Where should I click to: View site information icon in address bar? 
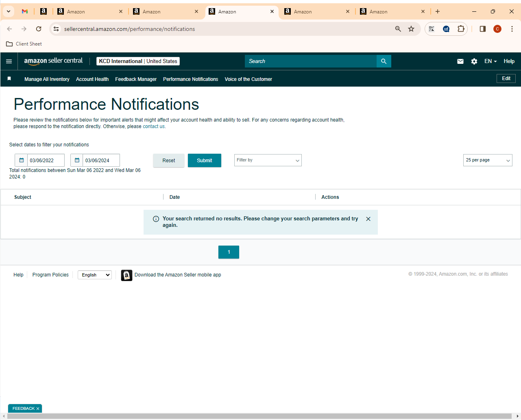[56, 29]
